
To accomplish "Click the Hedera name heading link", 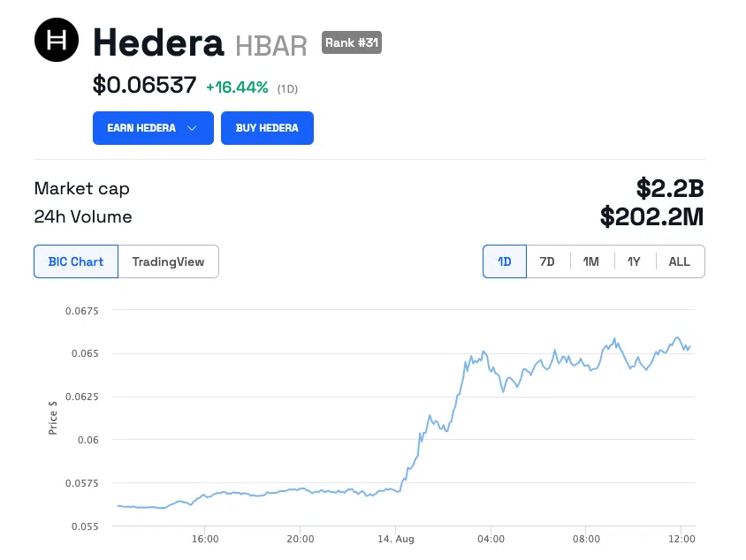I will 158,42.
